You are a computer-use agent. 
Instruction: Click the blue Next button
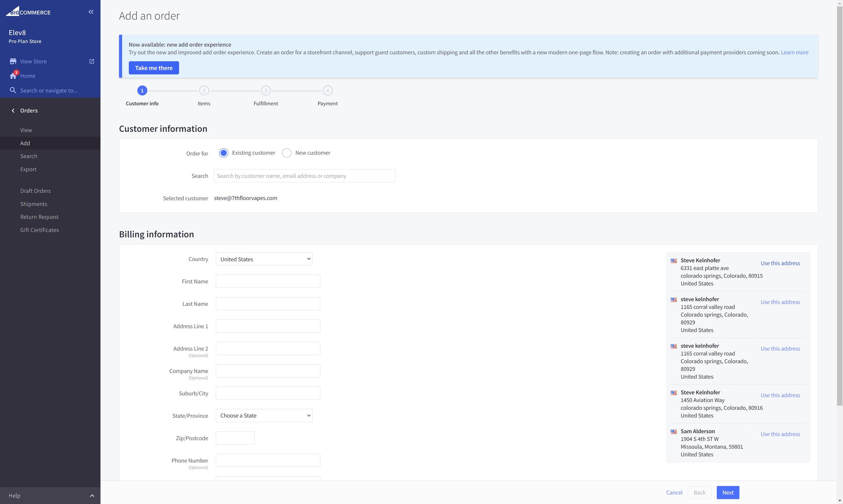tap(728, 493)
